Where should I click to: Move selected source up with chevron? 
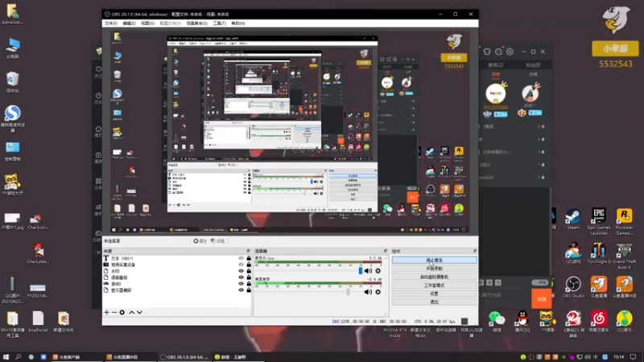pyautogui.click(x=131, y=312)
